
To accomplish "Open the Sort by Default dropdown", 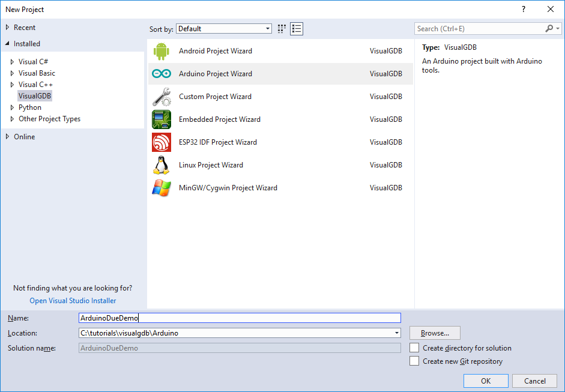I will [x=224, y=29].
